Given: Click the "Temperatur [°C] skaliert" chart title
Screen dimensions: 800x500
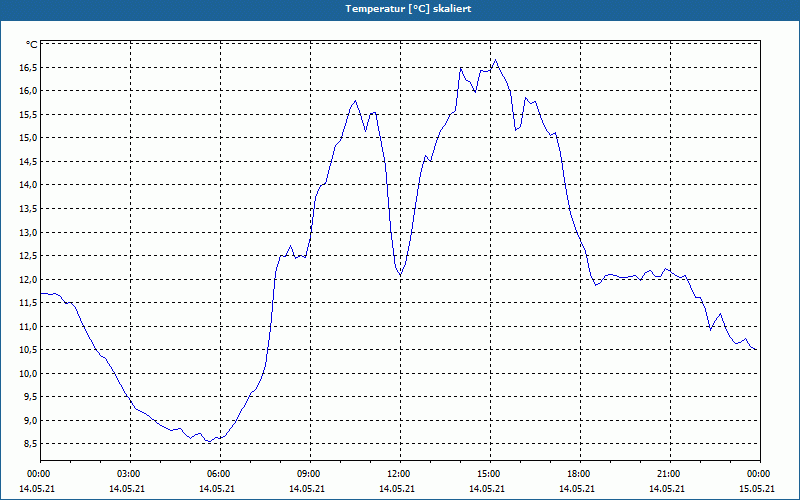Looking at the screenshot, I should point(408,9).
